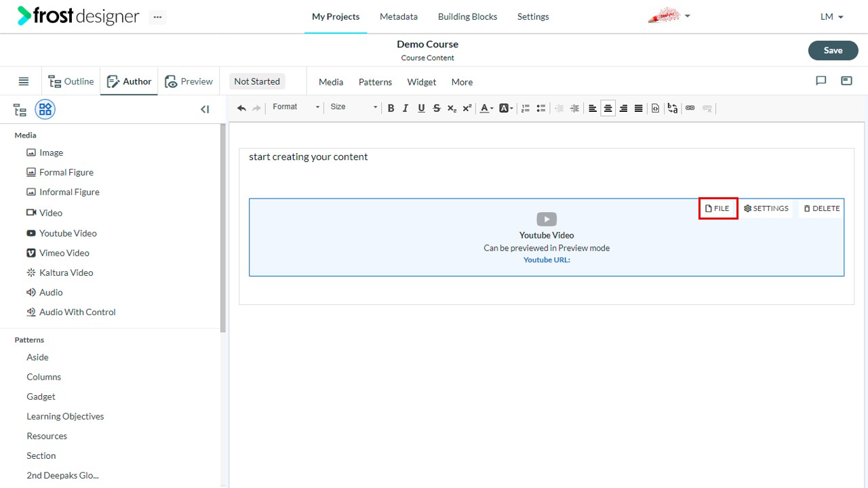Select the building blocks sidebar icon

pyautogui.click(x=45, y=109)
